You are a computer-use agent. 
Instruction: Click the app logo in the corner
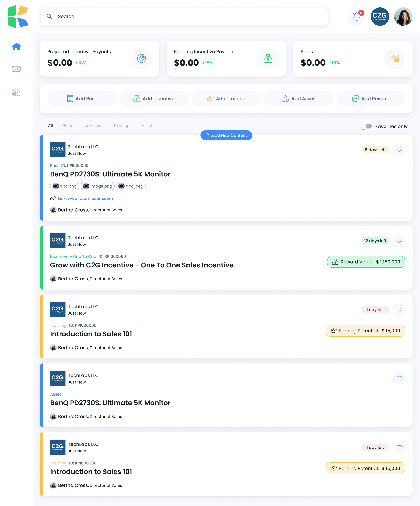pyautogui.click(x=18, y=16)
